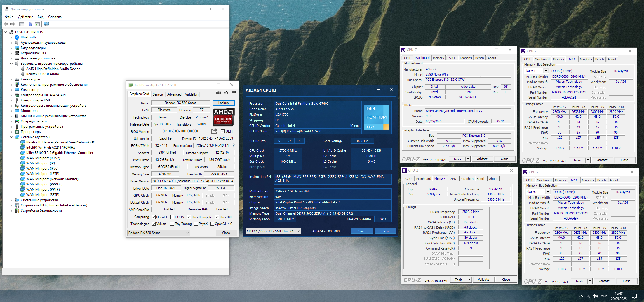
Task: Open the Slot #2 memory slot dropdown
Action: [538, 192]
